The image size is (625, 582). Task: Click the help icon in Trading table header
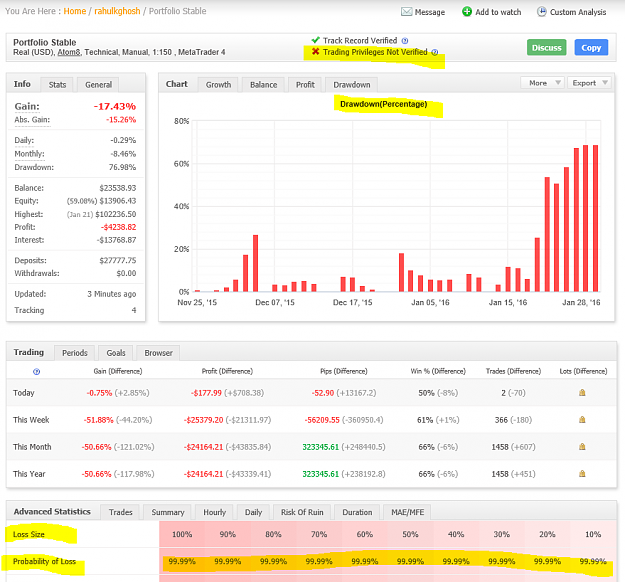coord(36,372)
